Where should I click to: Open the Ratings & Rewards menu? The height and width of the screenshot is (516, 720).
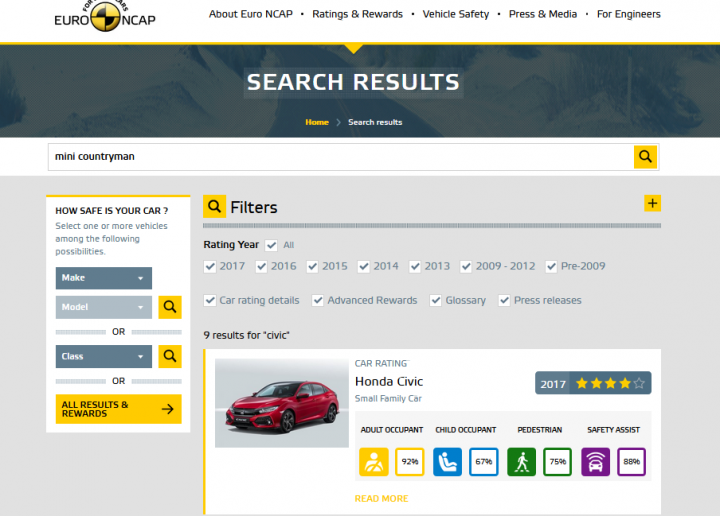click(357, 14)
